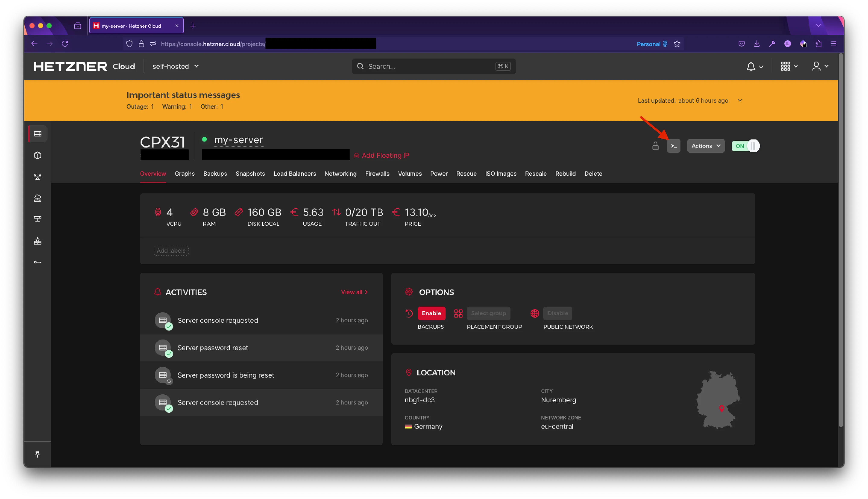Open a new browser tab
Screen dimensions: 868x499
click(193, 26)
